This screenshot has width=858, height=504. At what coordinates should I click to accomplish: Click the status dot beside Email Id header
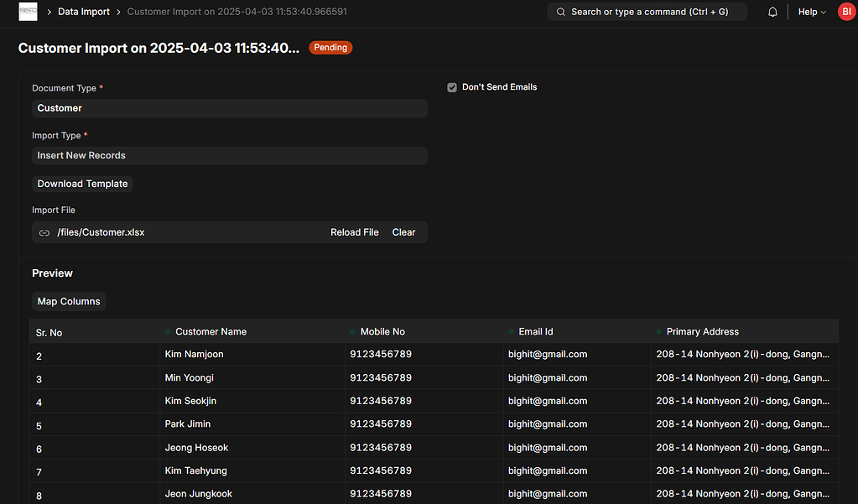pyautogui.click(x=512, y=331)
